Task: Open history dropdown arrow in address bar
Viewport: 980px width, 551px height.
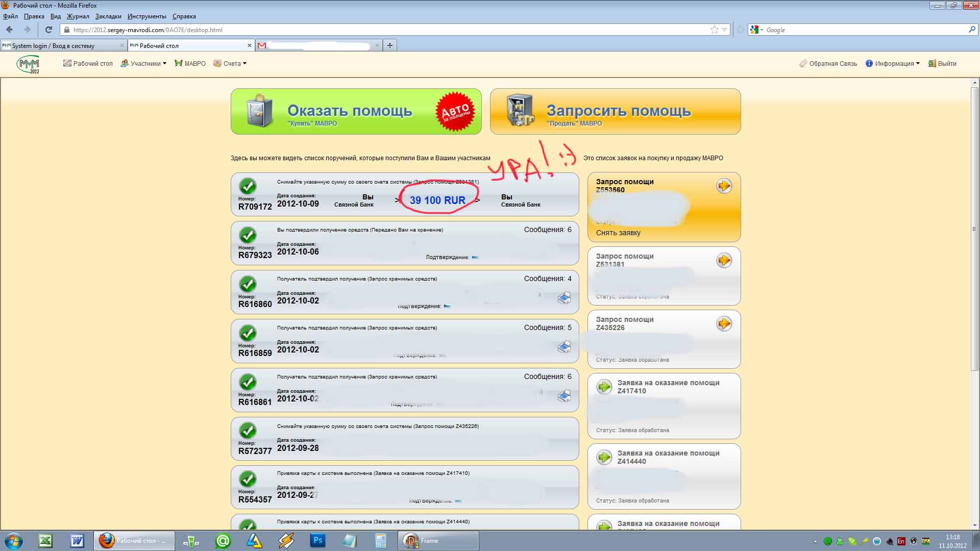Action: click(724, 30)
